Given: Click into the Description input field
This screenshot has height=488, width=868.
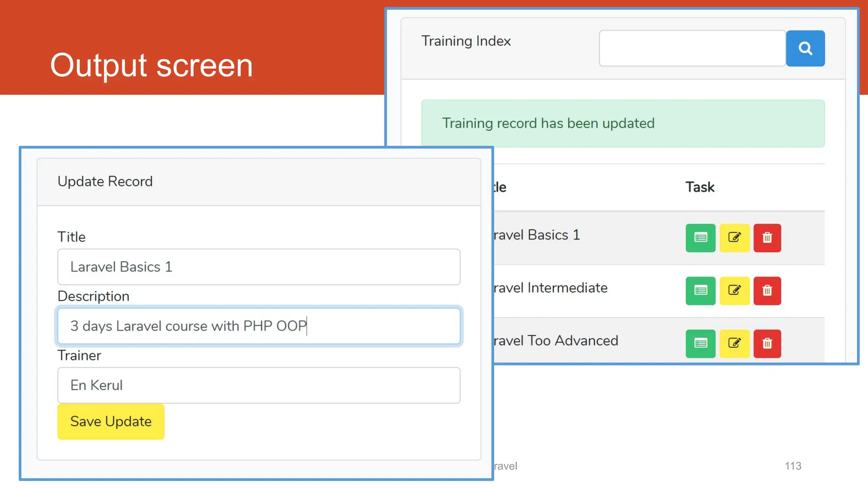Looking at the screenshot, I should 259,326.
